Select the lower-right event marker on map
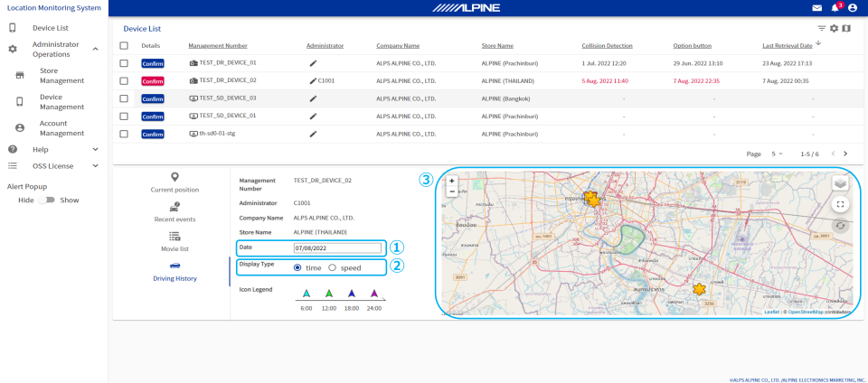The width and height of the screenshot is (868, 383). [x=699, y=288]
